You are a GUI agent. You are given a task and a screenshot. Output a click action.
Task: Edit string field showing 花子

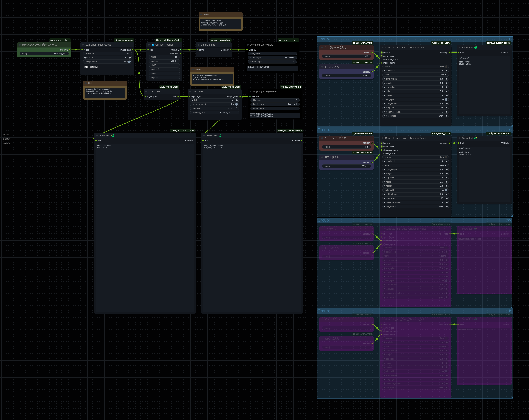pyautogui.click(x=346, y=147)
